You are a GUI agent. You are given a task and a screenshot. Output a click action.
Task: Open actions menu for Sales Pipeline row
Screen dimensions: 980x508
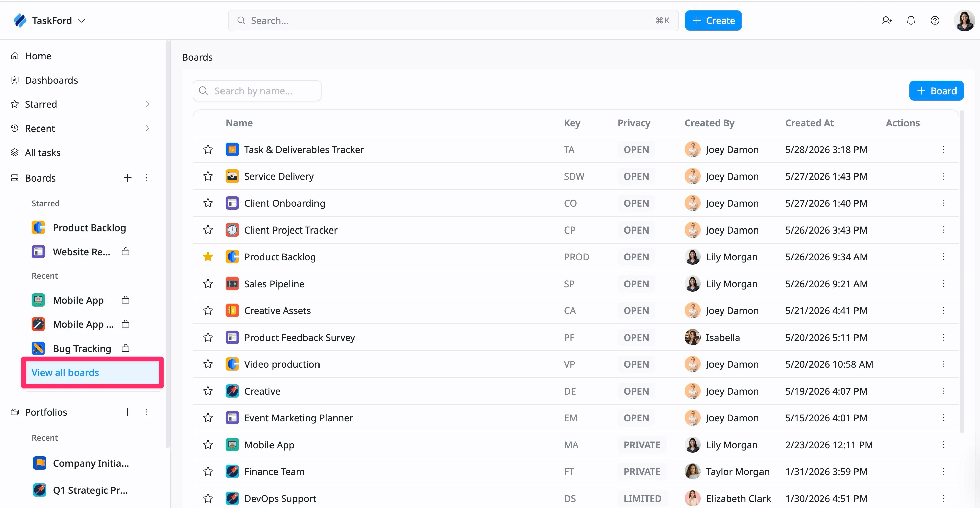pos(943,284)
